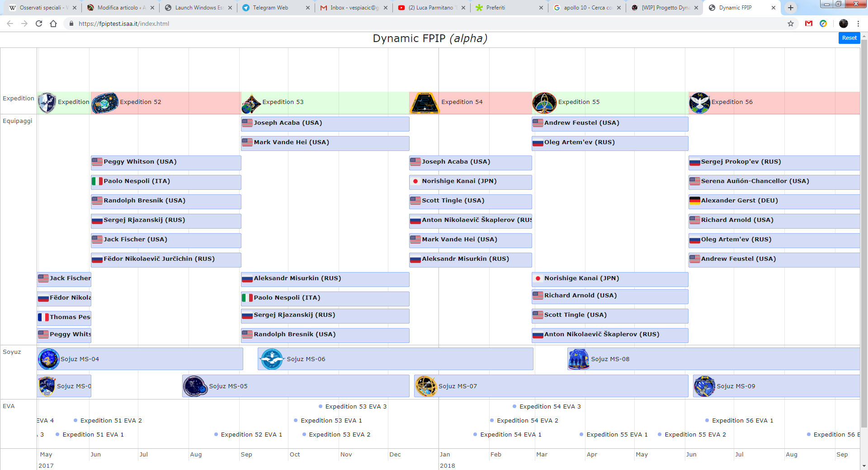Click the Expedition 55 mission patch
Viewport: 868px width, 470px height.
(x=544, y=103)
